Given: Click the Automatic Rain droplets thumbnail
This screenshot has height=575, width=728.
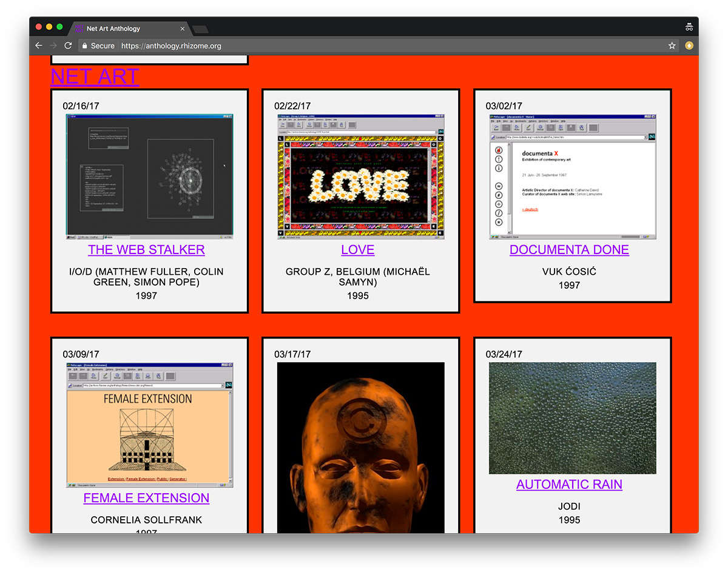Looking at the screenshot, I should (x=572, y=418).
